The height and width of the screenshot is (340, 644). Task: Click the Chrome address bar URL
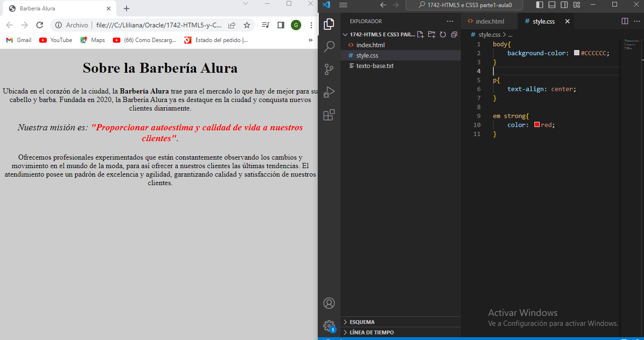(159, 25)
